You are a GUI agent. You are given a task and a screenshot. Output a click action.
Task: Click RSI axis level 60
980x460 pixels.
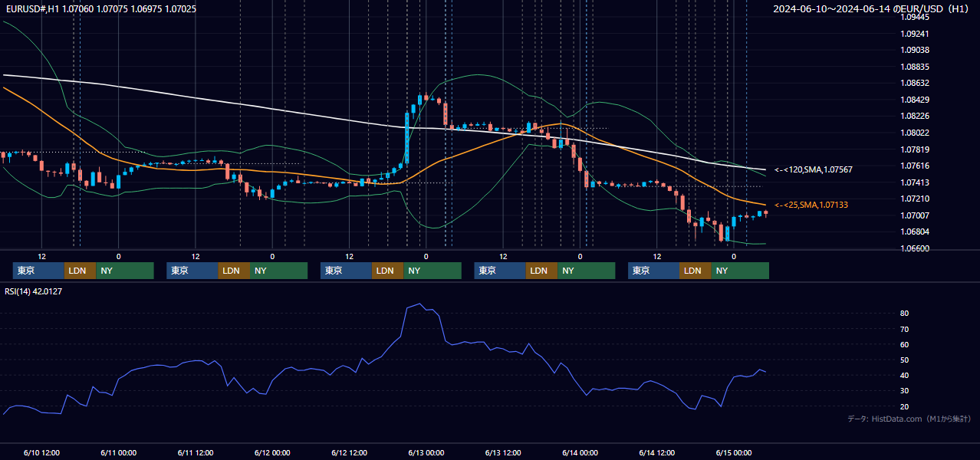pyautogui.click(x=905, y=344)
